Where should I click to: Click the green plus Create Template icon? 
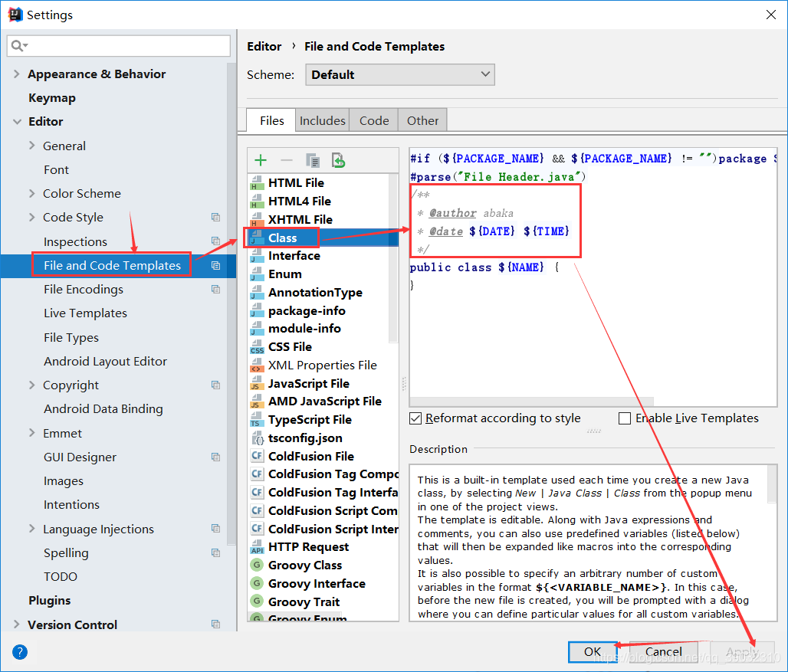click(261, 161)
